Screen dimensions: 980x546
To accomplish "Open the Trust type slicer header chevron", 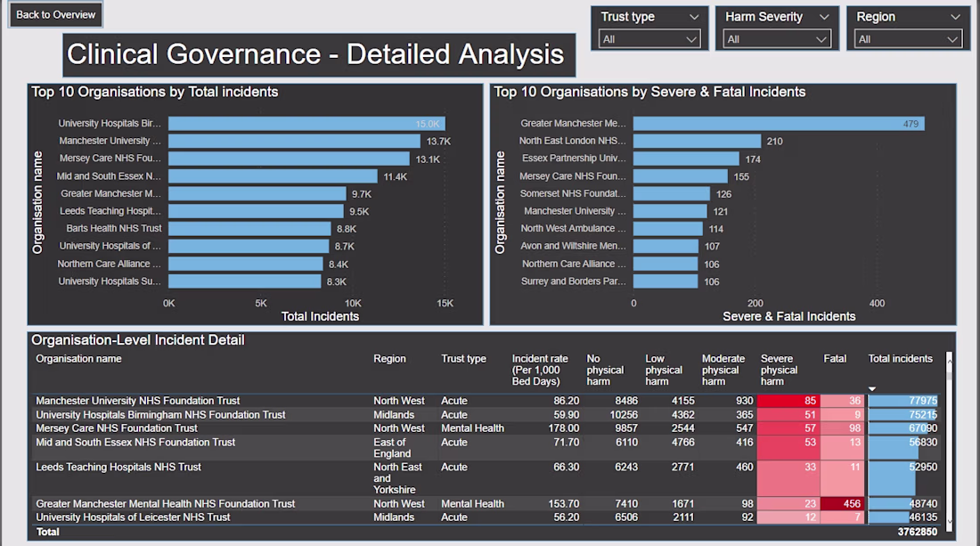I will click(x=694, y=17).
